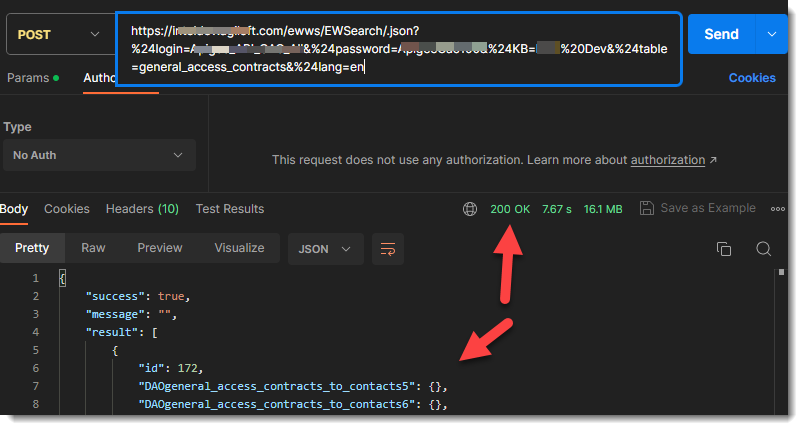Screen dimensions: 803x430
Task: Click line number 4 in the gutter
Action: tap(35, 332)
